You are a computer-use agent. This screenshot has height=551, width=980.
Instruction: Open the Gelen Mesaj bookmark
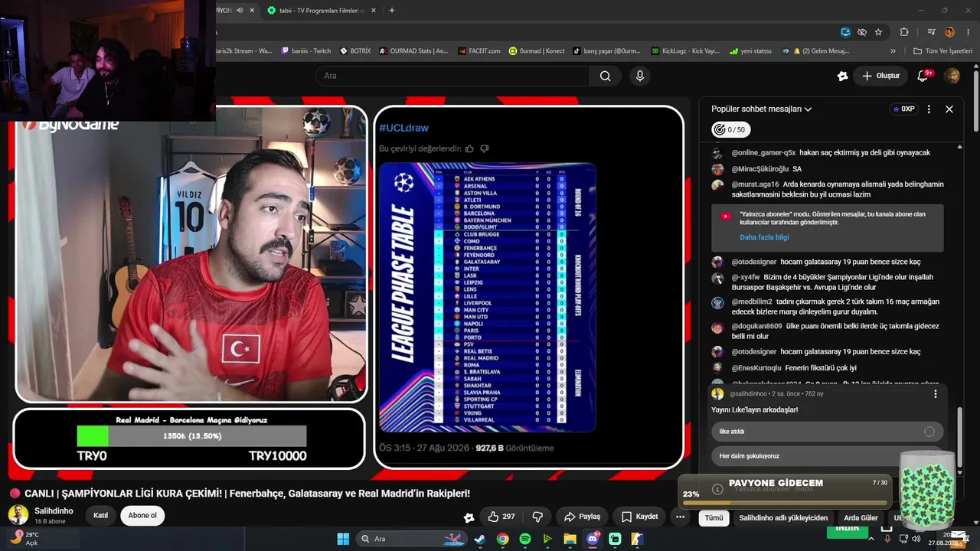(815, 51)
